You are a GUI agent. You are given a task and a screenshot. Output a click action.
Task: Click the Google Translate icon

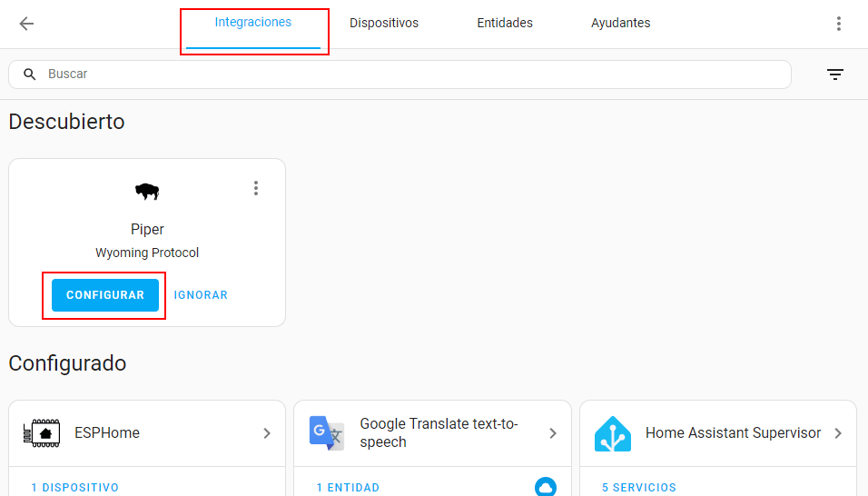pos(327,433)
